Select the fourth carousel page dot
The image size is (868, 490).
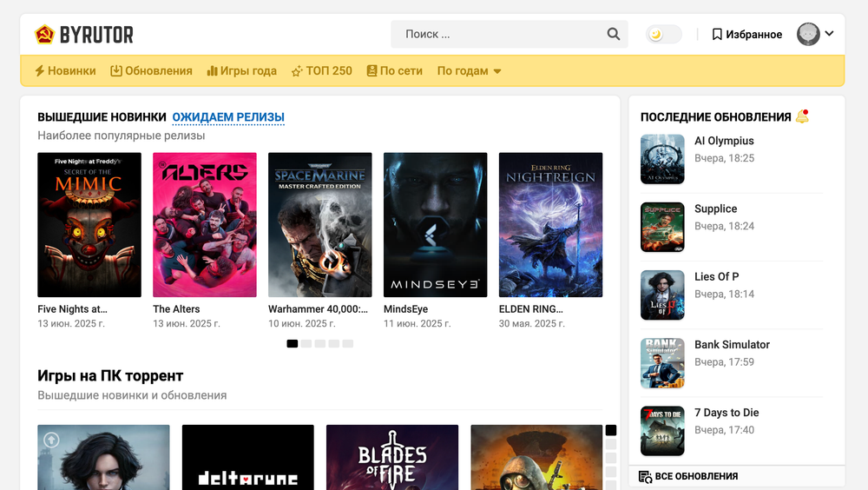pos(334,344)
